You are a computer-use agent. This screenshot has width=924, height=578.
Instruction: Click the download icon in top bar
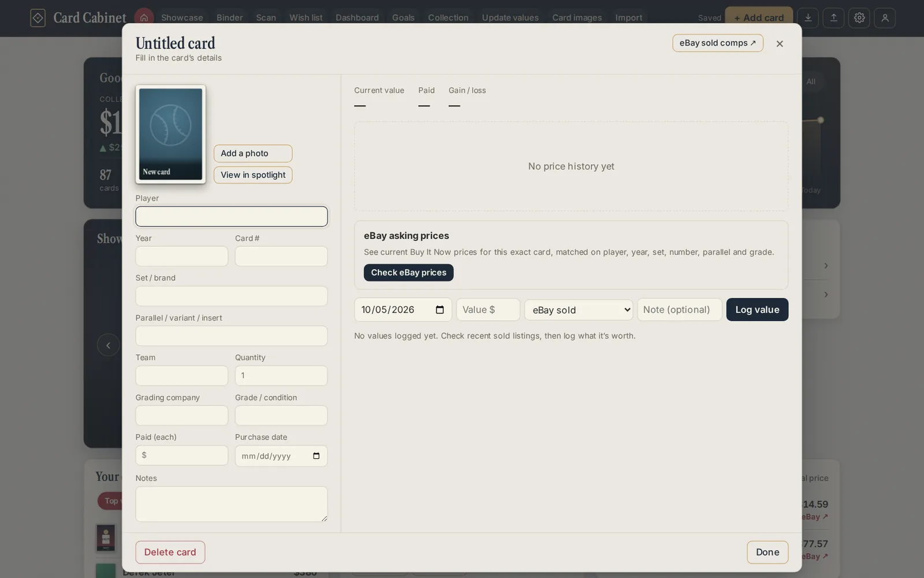pos(808,18)
